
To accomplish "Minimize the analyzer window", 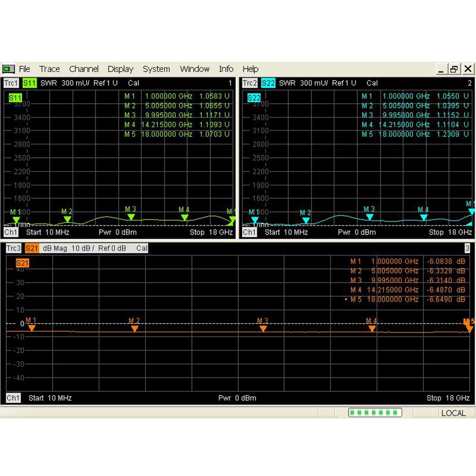I will coord(441,69).
